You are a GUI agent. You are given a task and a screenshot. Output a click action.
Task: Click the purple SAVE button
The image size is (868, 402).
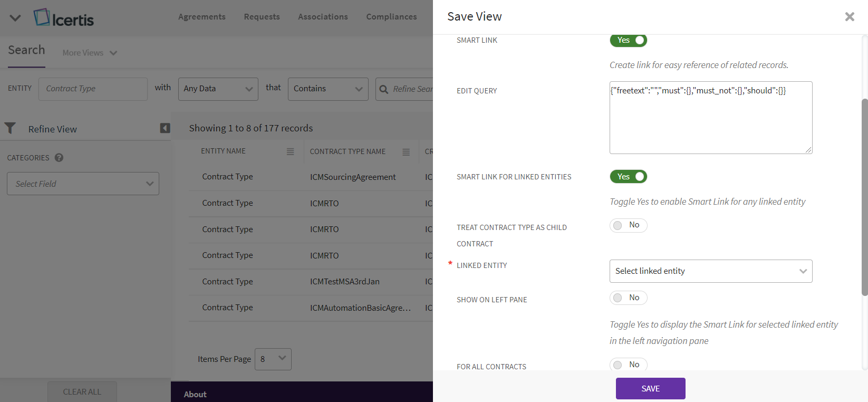pyautogui.click(x=650, y=389)
